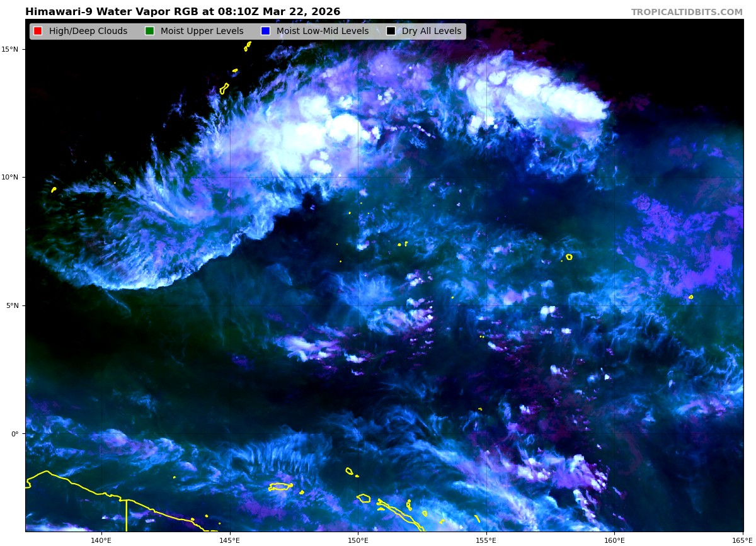756x546 pixels.
Task: Select the Moist Upper Levels legend label
Action: pyautogui.click(x=202, y=31)
